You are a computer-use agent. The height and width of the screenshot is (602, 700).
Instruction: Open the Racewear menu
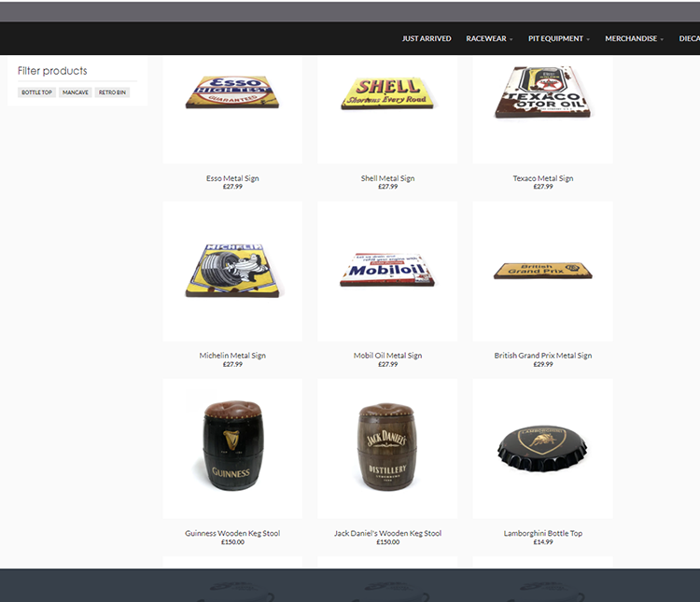[x=486, y=38]
